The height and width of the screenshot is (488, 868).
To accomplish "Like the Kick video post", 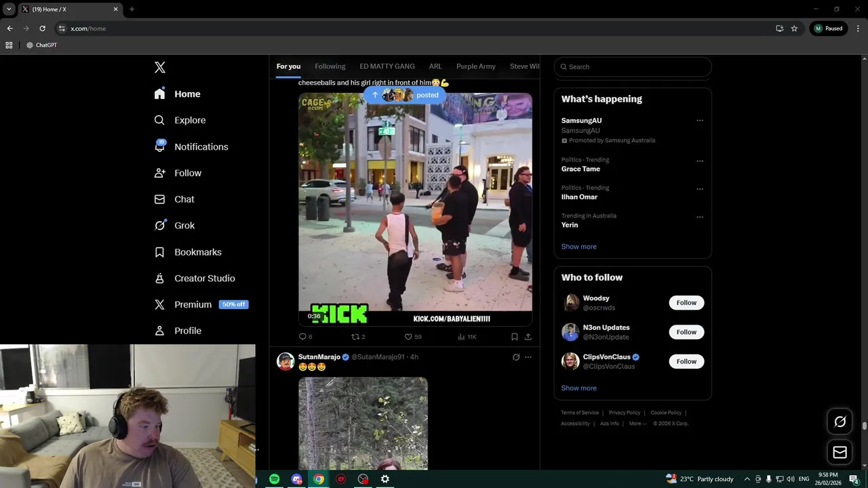I will 408,337.
